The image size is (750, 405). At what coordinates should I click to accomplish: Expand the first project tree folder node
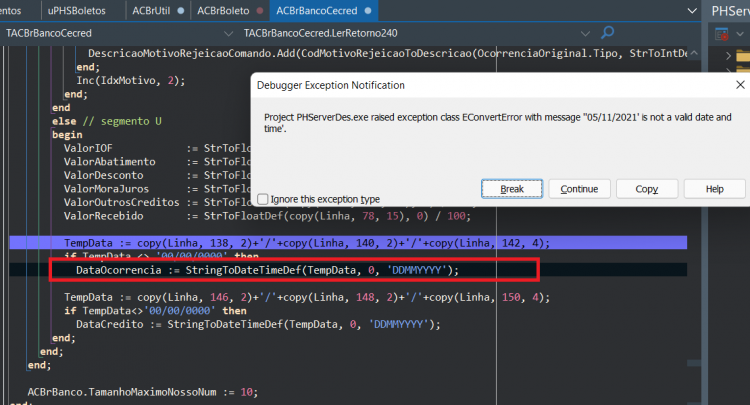pyautogui.click(x=728, y=56)
